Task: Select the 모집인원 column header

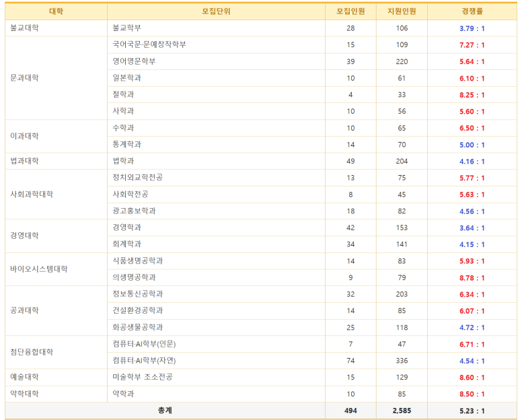Action: coord(350,11)
